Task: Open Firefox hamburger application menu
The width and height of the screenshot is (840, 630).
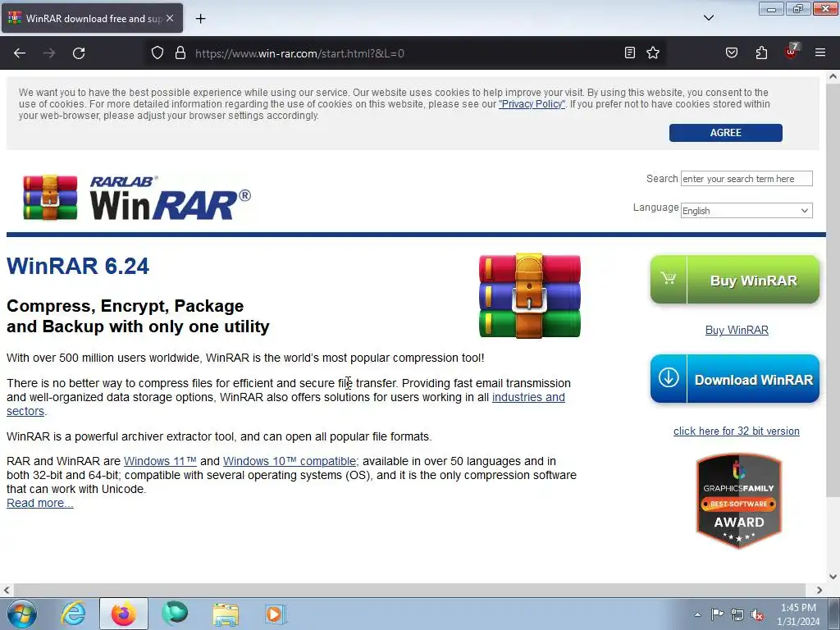Action: 820,52
